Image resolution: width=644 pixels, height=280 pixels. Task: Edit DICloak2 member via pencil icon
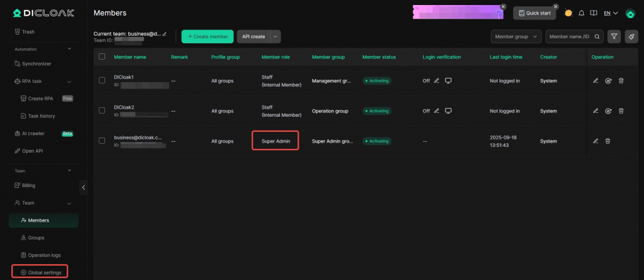tap(596, 110)
